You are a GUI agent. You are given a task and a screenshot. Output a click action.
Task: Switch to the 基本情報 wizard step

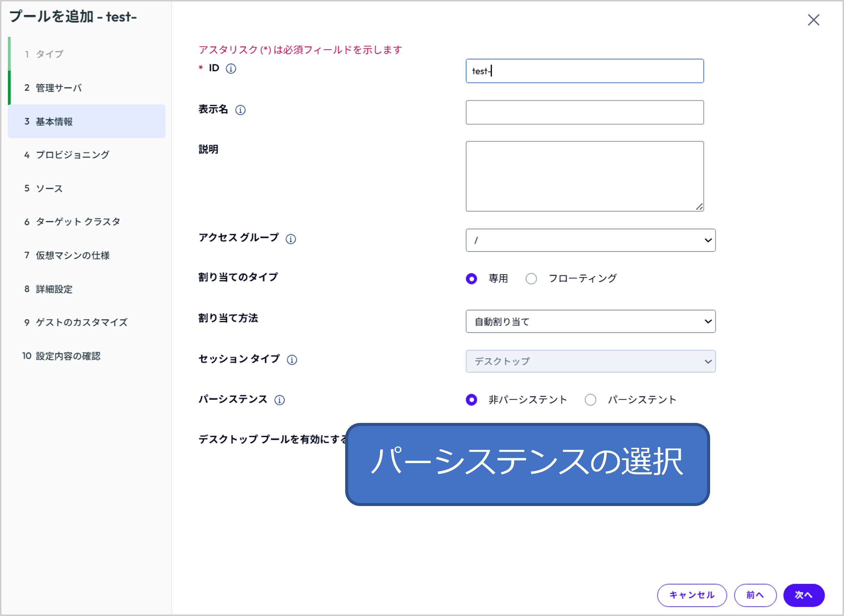[53, 122]
